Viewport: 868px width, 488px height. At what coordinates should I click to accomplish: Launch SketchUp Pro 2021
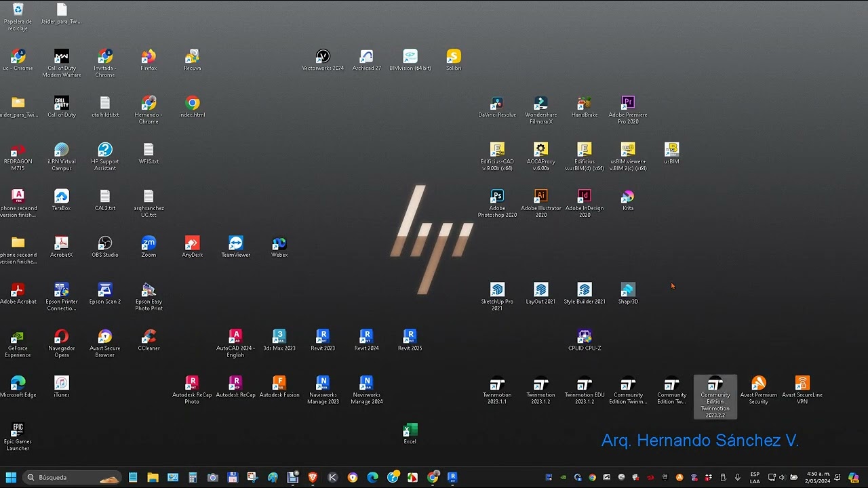coord(497,297)
